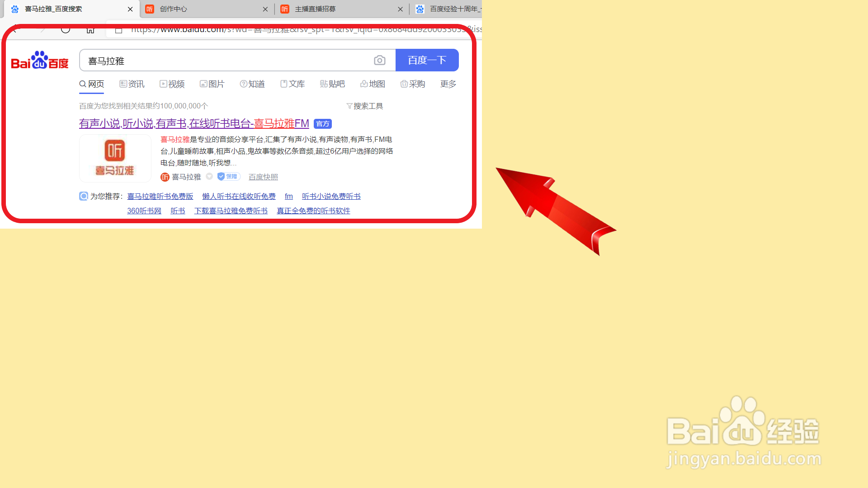Switch to the 采购 tab
The height and width of the screenshot is (488, 868).
click(x=413, y=84)
